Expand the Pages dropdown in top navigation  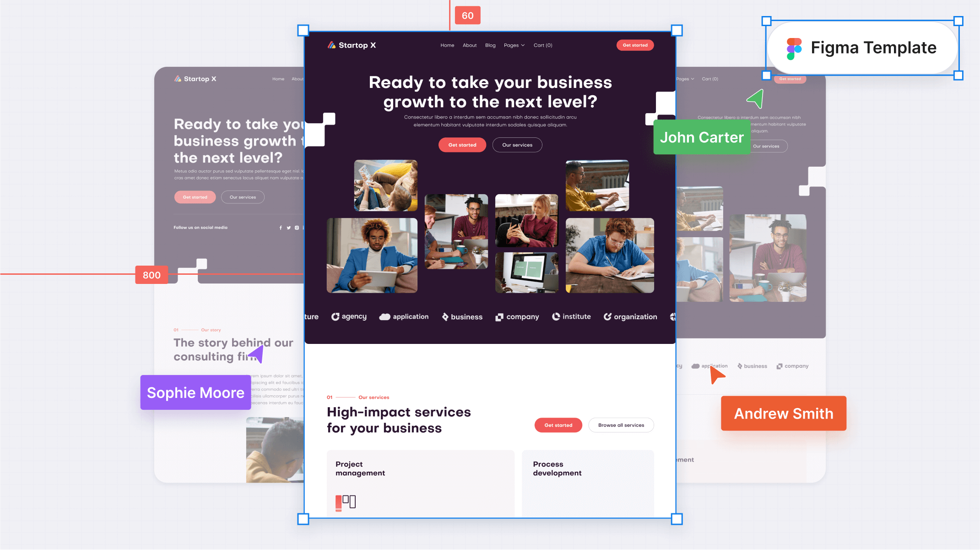click(514, 45)
